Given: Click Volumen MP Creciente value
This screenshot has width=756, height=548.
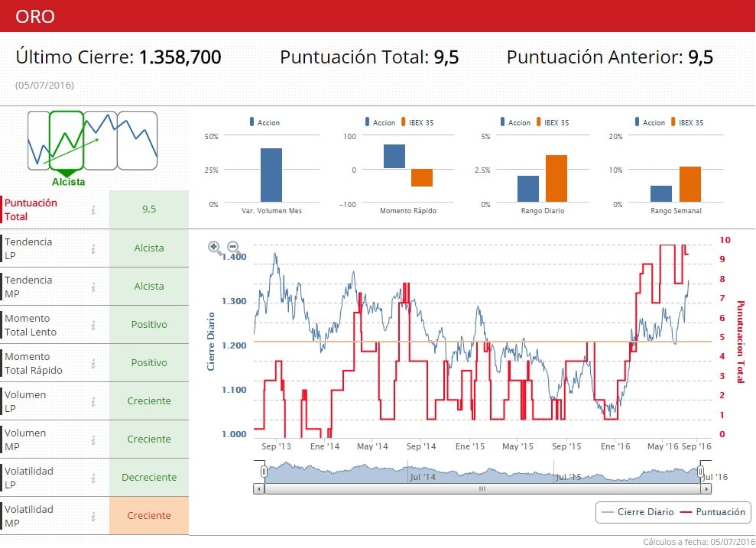Looking at the screenshot, I should pos(149,439).
